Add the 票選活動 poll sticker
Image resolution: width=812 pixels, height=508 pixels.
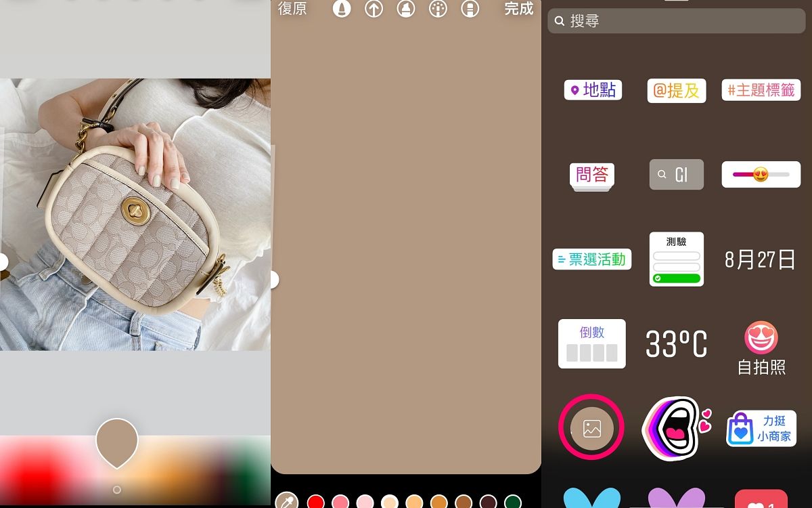pyautogui.click(x=592, y=259)
